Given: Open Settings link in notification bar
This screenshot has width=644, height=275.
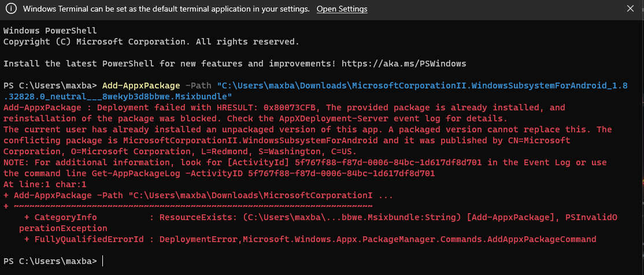Looking at the screenshot, I should 342,9.
